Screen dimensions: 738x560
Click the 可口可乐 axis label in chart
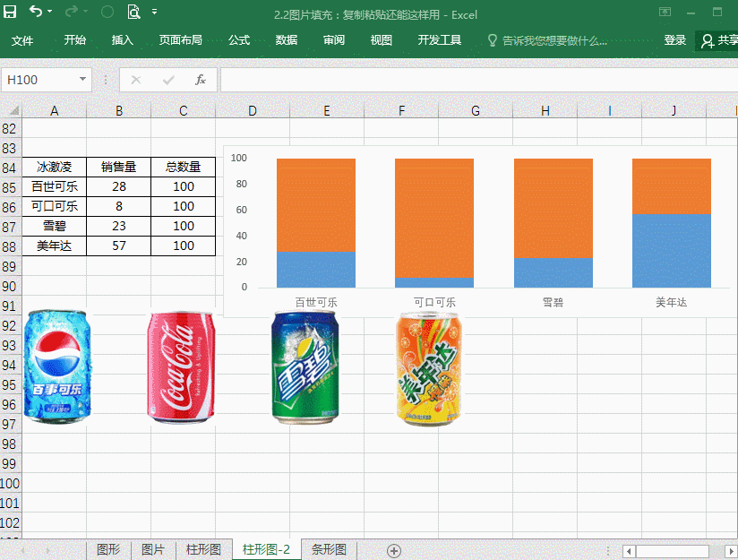[x=434, y=302]
